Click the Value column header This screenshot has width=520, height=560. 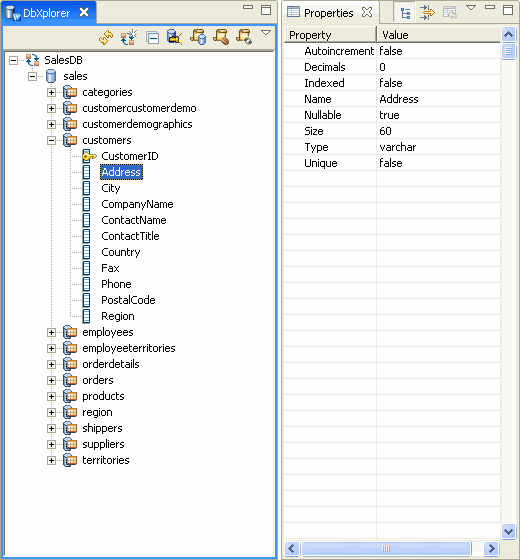click(439, 35)
